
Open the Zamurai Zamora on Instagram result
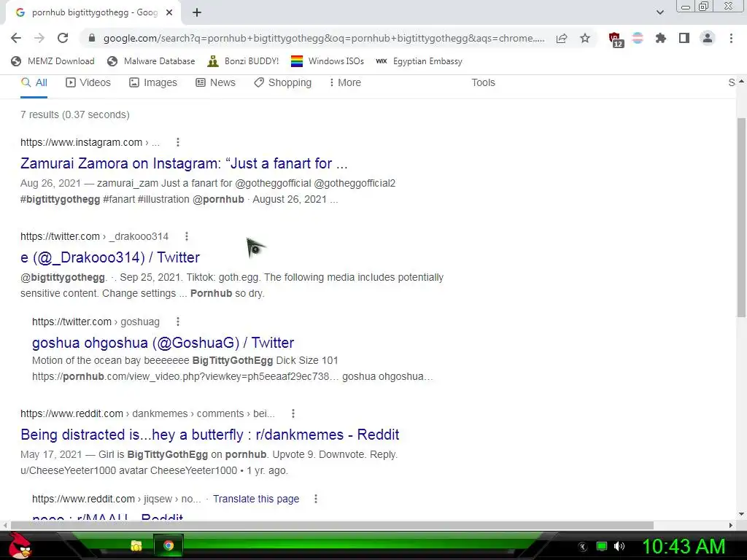coord(184,163)
